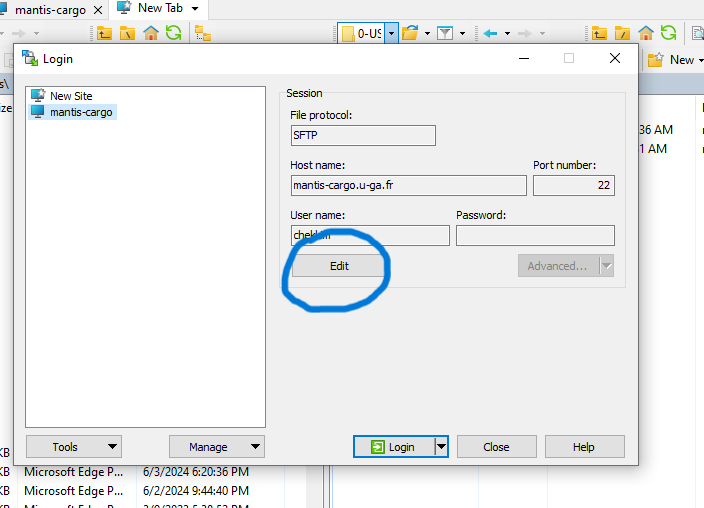Select New Site in the site tree
Viewport: 704px width, 508px height.
click(x=71, y=96)
